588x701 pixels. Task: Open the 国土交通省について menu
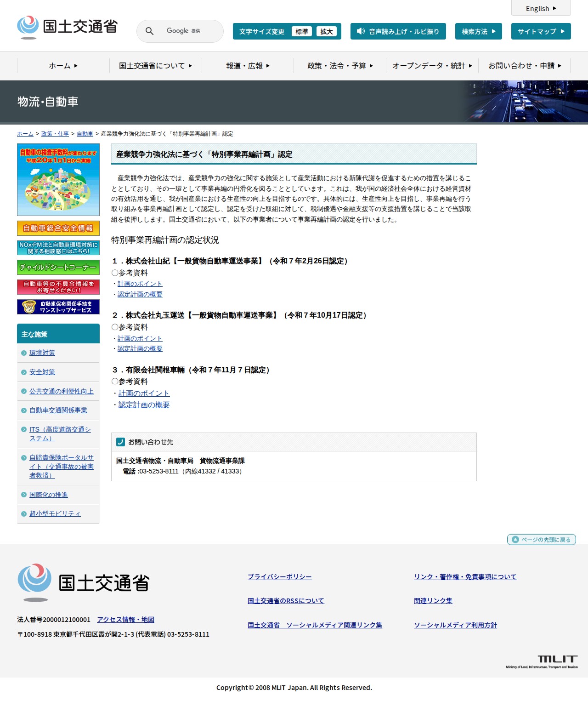click(156, 66)
